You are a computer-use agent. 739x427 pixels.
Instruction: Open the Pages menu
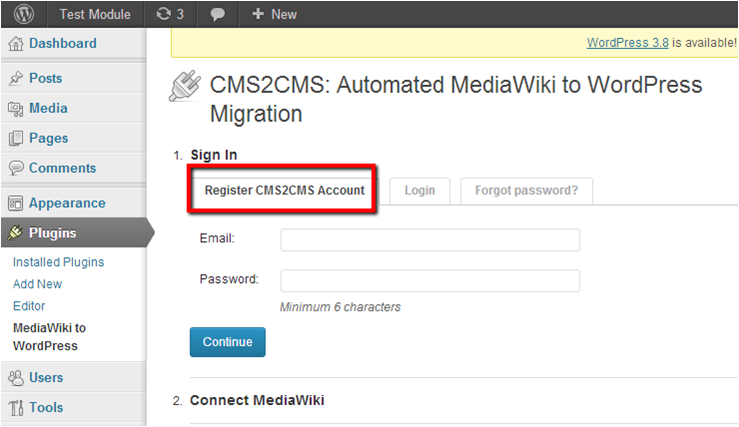49,138
